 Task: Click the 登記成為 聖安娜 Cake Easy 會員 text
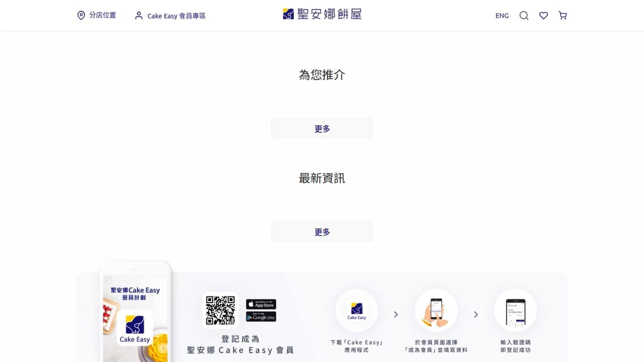(x=240, y=344)
